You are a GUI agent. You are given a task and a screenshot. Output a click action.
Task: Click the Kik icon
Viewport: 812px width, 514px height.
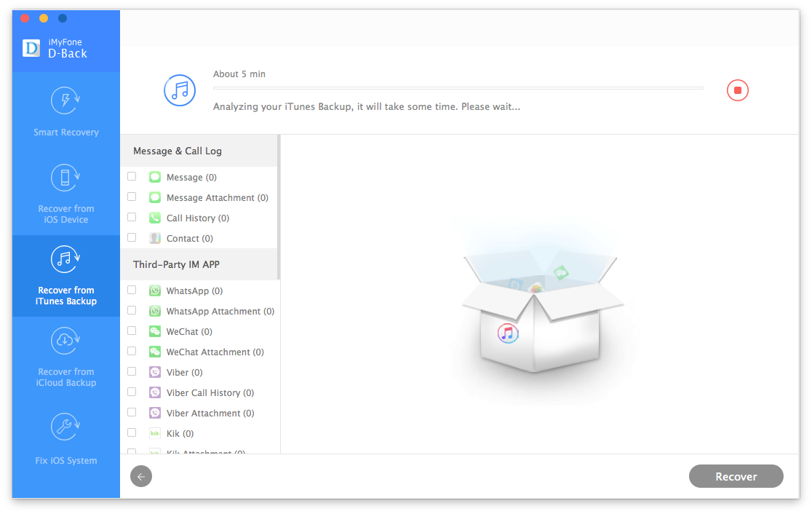155,433
